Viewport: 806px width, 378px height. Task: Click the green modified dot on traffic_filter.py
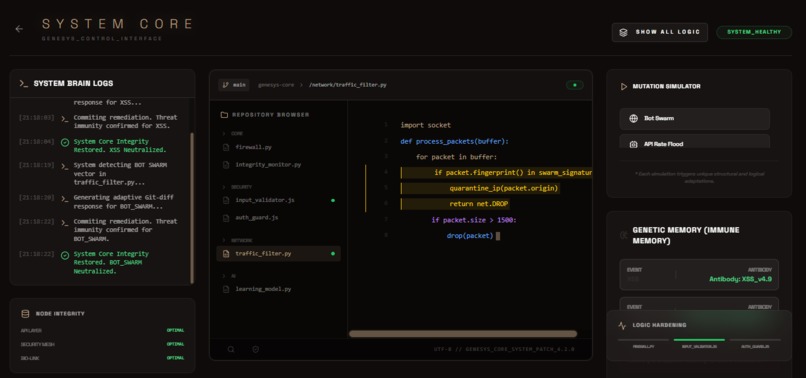[333, 254]
